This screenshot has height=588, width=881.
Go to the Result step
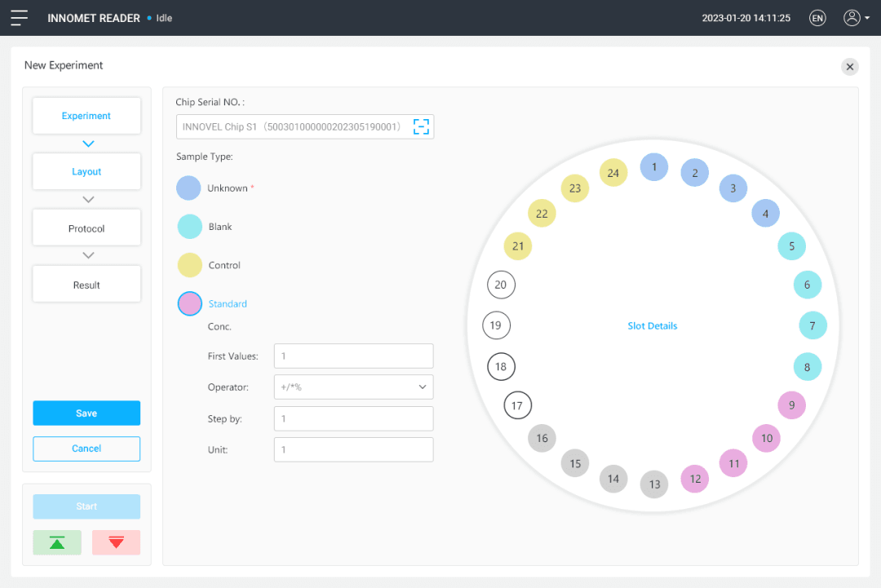(86, 285)
